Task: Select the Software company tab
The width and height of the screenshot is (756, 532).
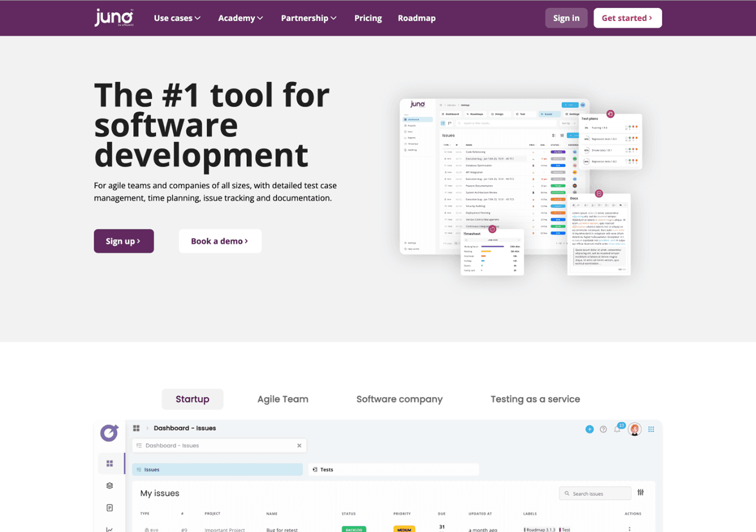Action: (x=400, y=399)
